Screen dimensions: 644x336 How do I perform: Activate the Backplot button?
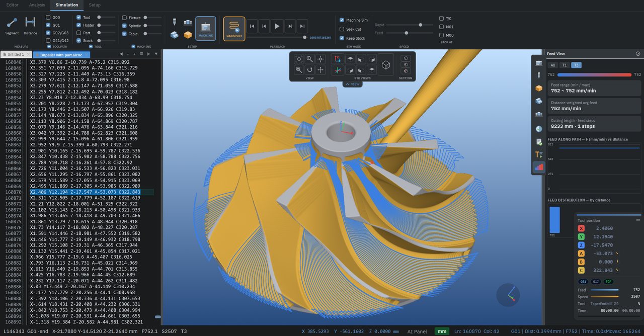pos(234,28)
